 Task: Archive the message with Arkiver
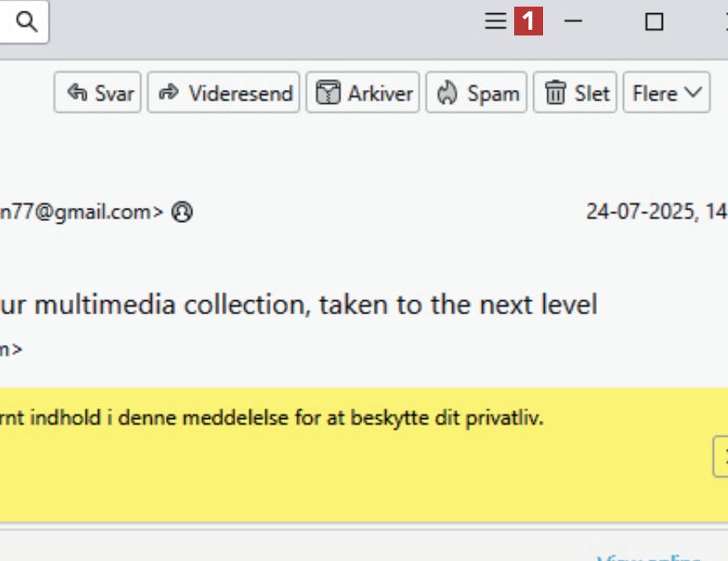(363, 93)
